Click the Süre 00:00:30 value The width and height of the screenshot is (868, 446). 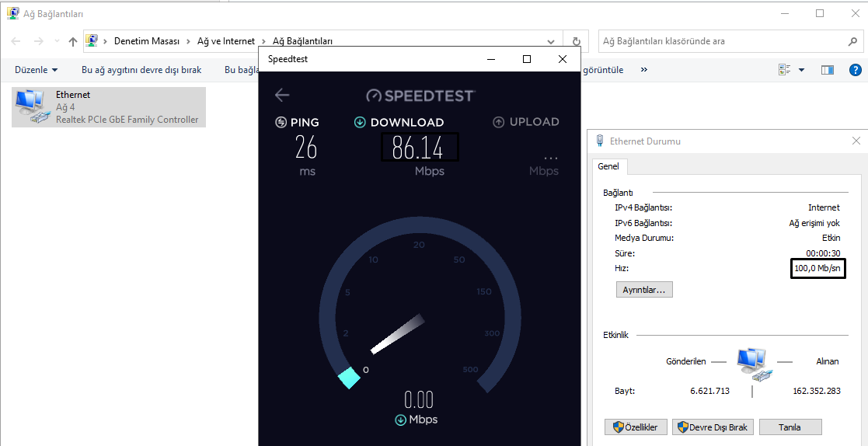pyautogui.click(x=823, y=253)
